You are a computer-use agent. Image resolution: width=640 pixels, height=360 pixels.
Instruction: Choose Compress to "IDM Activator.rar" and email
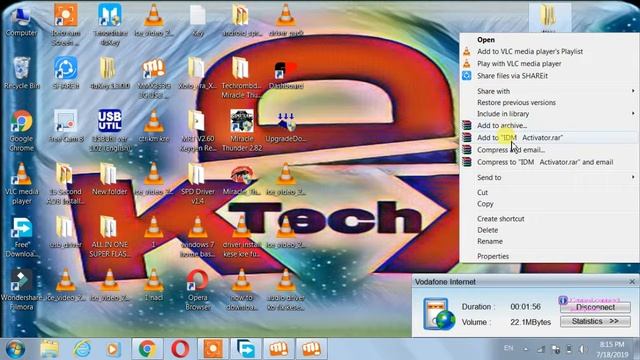tap(545, 162)
